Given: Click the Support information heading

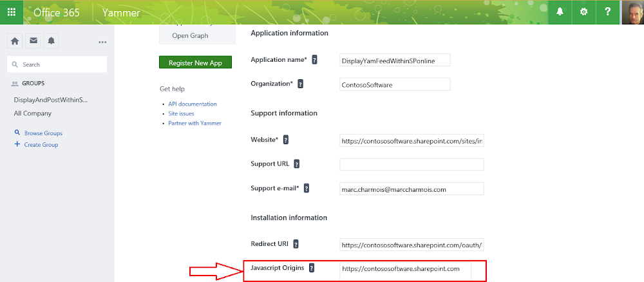Looking at the screenshot, I should pyautogui.click(x=284, y=113).
